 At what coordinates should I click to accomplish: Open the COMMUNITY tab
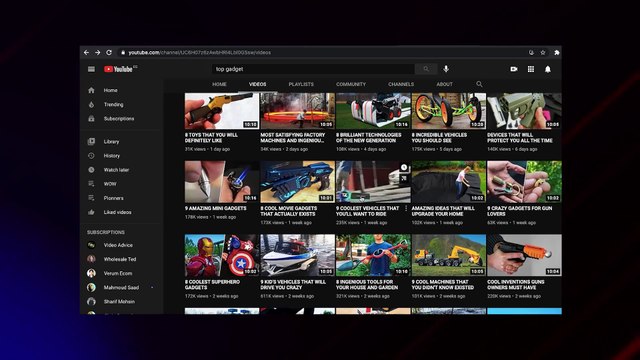[351, 84]
